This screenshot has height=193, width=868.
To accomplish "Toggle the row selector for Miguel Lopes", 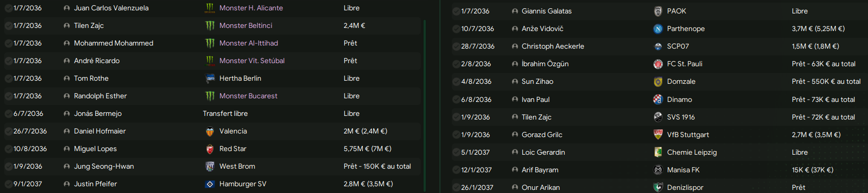I will click(8, 149).
